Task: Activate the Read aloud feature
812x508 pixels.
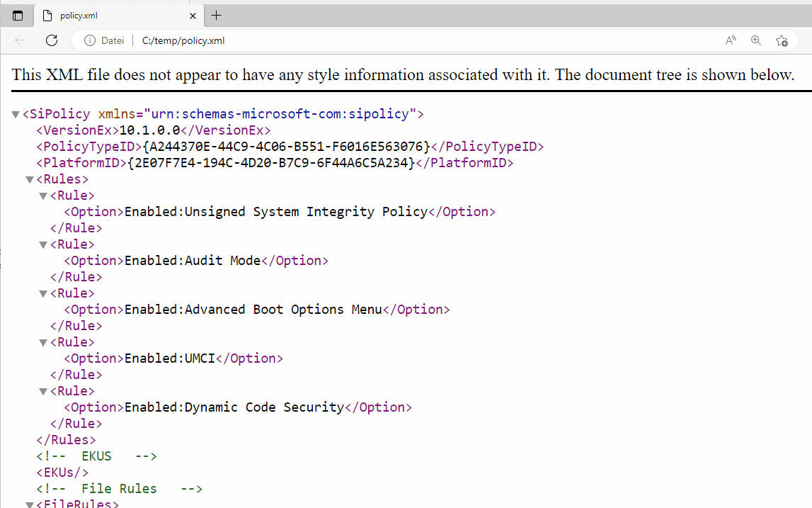Action: point(731,40)
